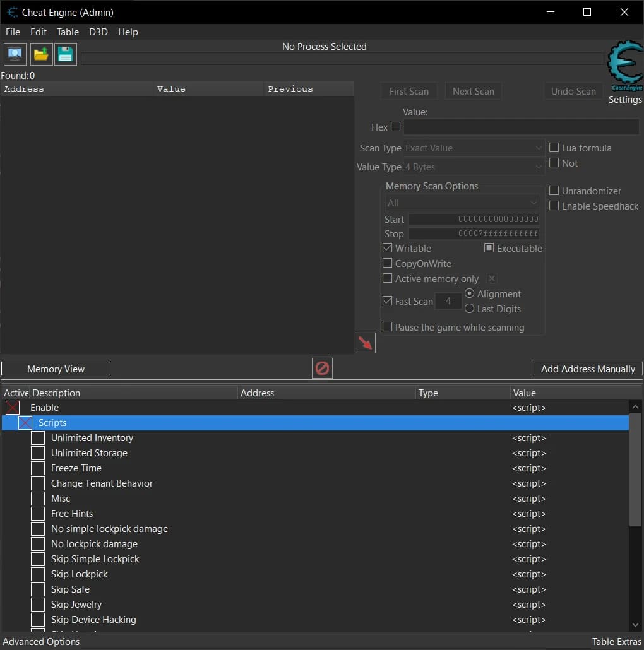Click the First Scan button
The image size is (644, 650).
[409, 92]
